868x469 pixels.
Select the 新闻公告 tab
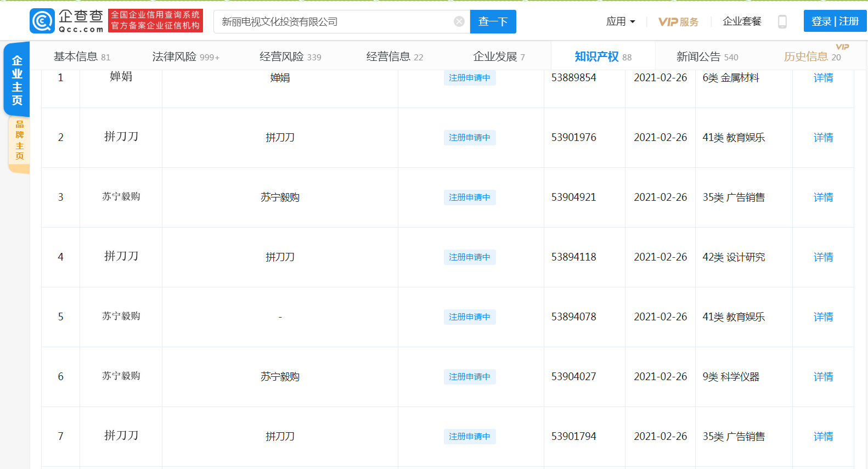point(707,56)
